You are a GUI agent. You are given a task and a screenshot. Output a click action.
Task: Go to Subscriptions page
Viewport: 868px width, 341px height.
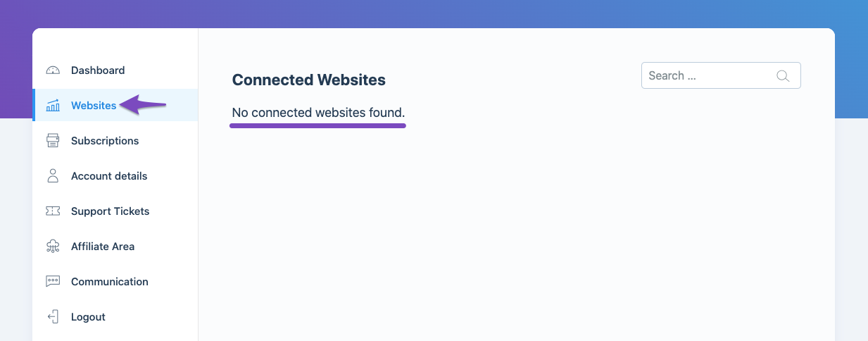pyautogui.click(x=105, y=141)
